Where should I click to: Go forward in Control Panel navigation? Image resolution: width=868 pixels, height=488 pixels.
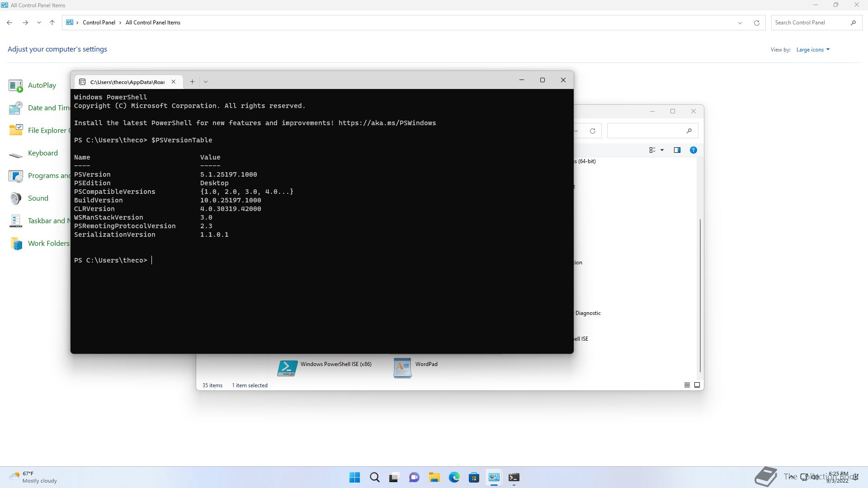[x=25, y=23]
